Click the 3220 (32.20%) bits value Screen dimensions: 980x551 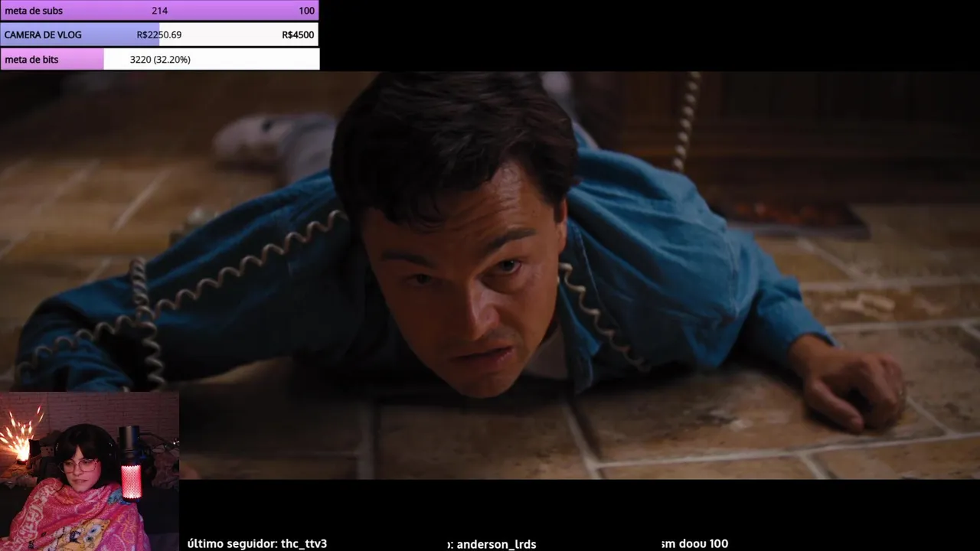tap(160, 59)
